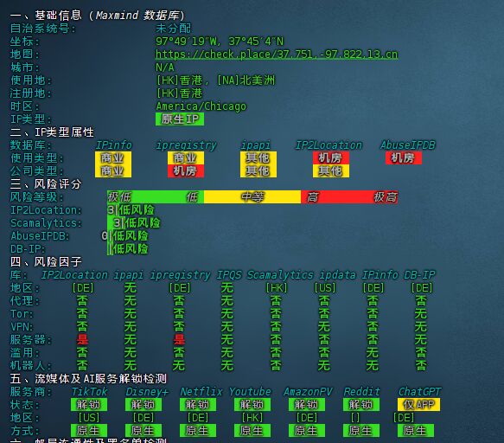Click the 原生IP badge
The width and height of the screenshot is (504, 443).
(180, 119)
